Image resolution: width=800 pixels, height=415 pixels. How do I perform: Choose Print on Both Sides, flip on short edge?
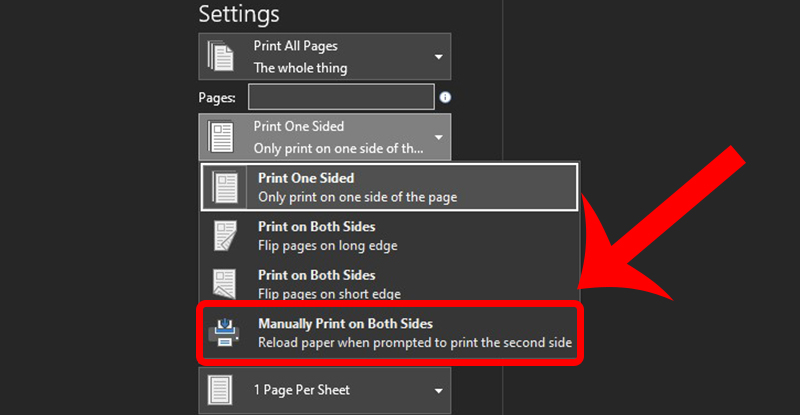330,284
